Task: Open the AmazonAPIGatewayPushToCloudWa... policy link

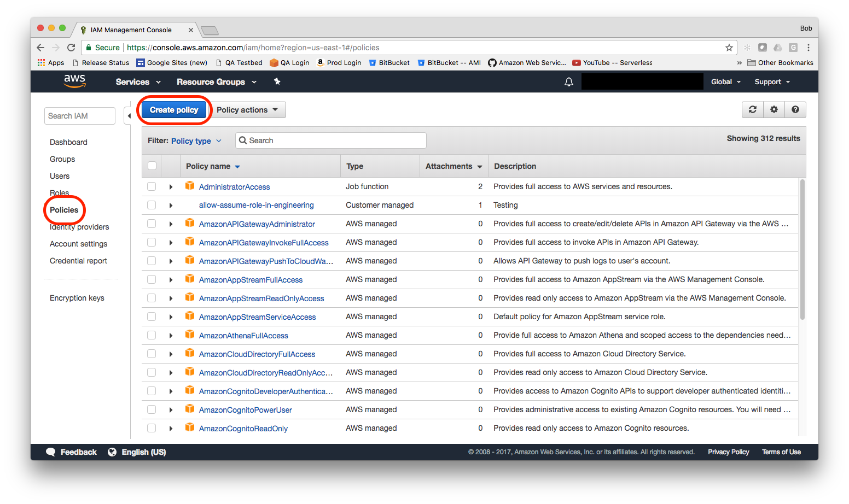Action: [x=266, y=261]
